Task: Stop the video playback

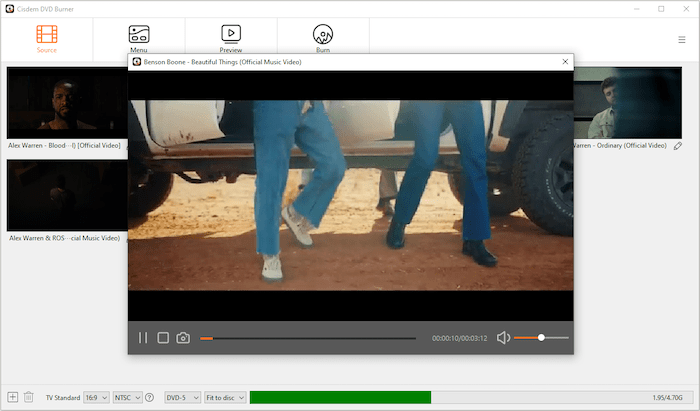Action: 163,338
